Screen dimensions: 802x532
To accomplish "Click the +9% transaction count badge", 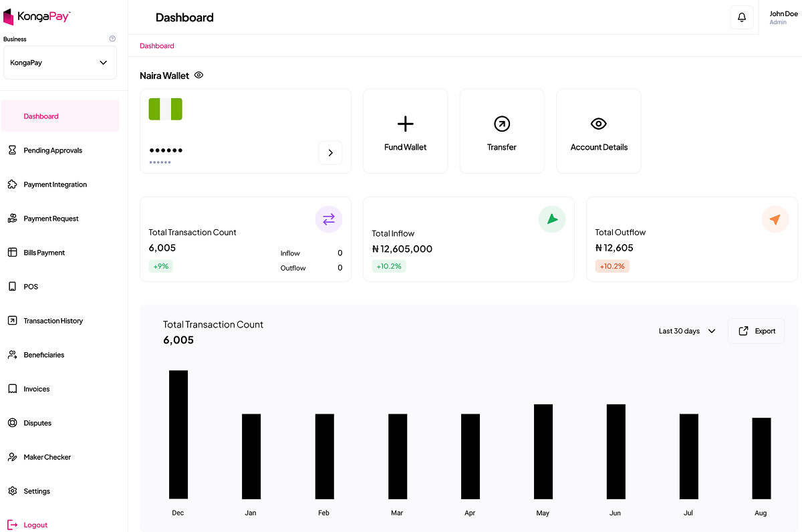I will click(161, 266).
